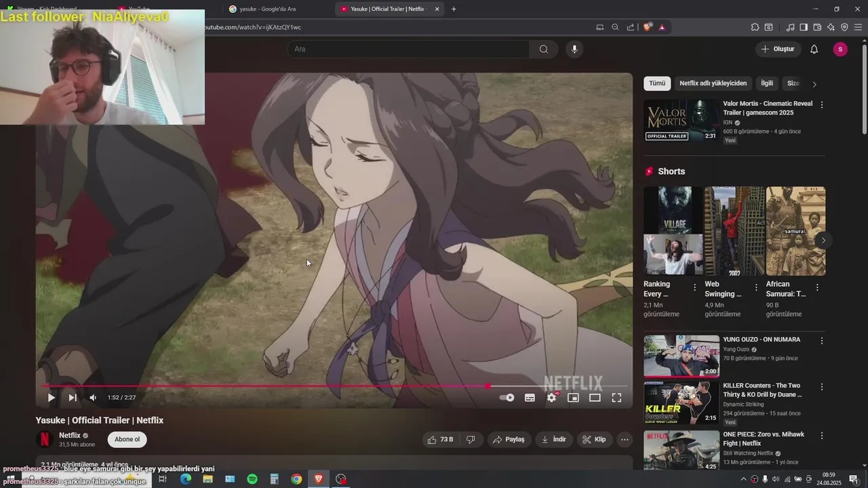This screenshot has width=868, height=488.
Task: Open the Paylaş share button
Action: [509, 439]
